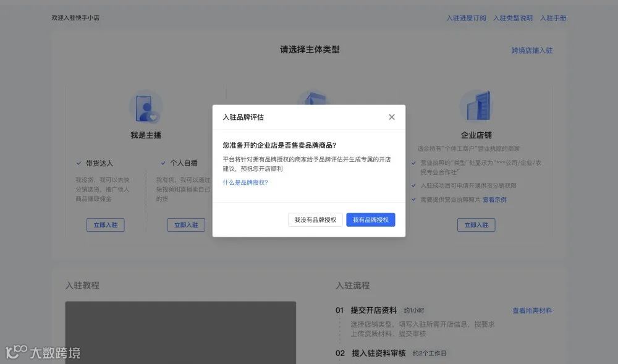Click 立即入驻 under 企业店铺

(476, 225)
